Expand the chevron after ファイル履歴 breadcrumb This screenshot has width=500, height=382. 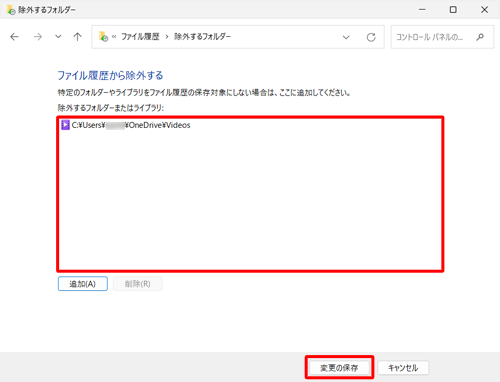coord(167,37)
